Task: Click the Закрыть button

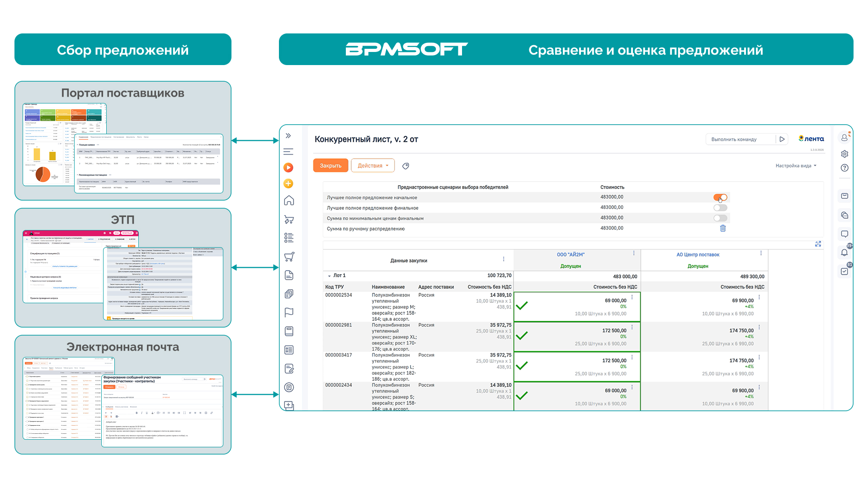Action: [x=330, y=165]
